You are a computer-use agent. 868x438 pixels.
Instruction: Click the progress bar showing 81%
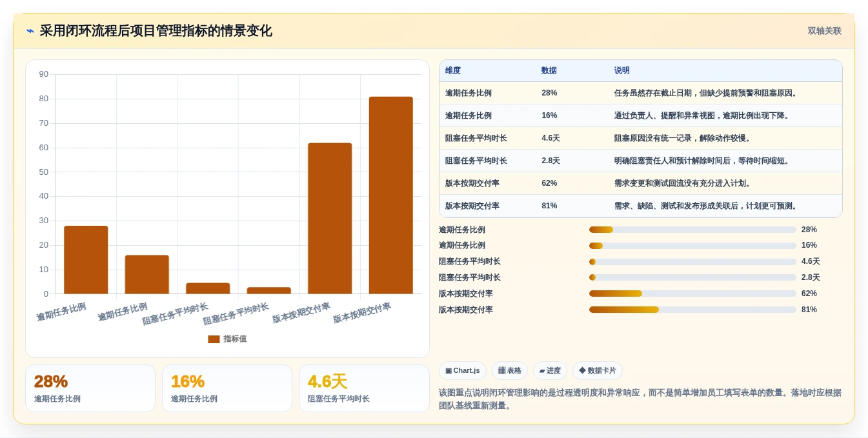(x=692, y=310)
